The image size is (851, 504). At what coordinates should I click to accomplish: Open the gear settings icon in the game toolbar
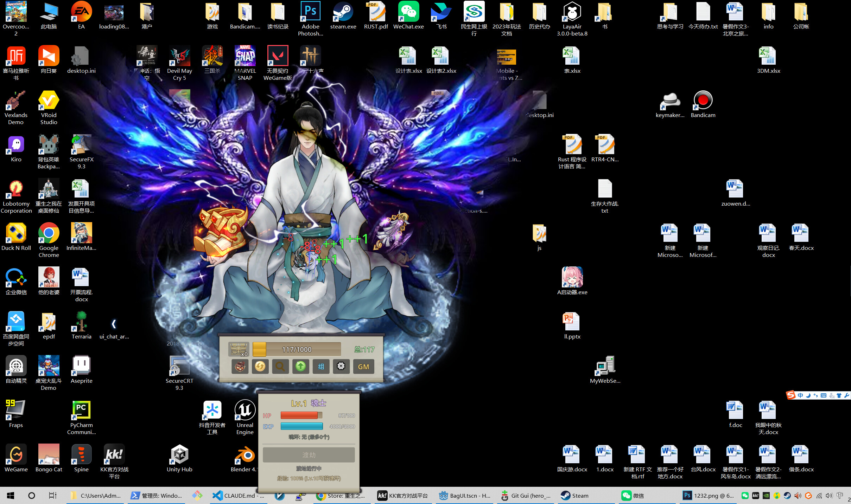click(x=341, y=367)
